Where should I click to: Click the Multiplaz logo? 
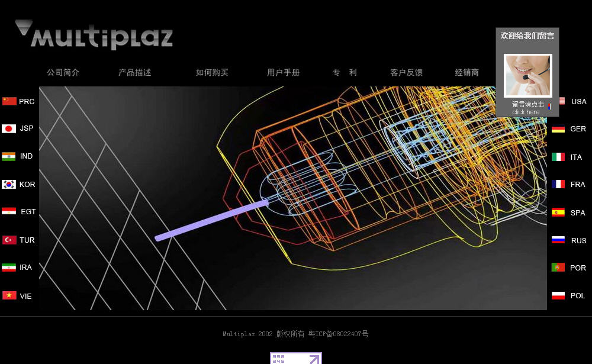pos(95,36)
